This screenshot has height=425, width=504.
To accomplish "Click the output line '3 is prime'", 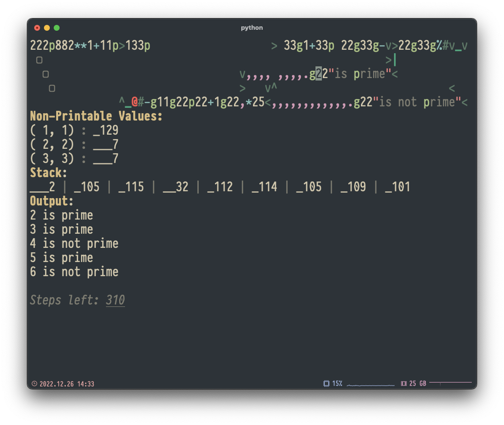I will pyautogui.click(x=62, y=229).
